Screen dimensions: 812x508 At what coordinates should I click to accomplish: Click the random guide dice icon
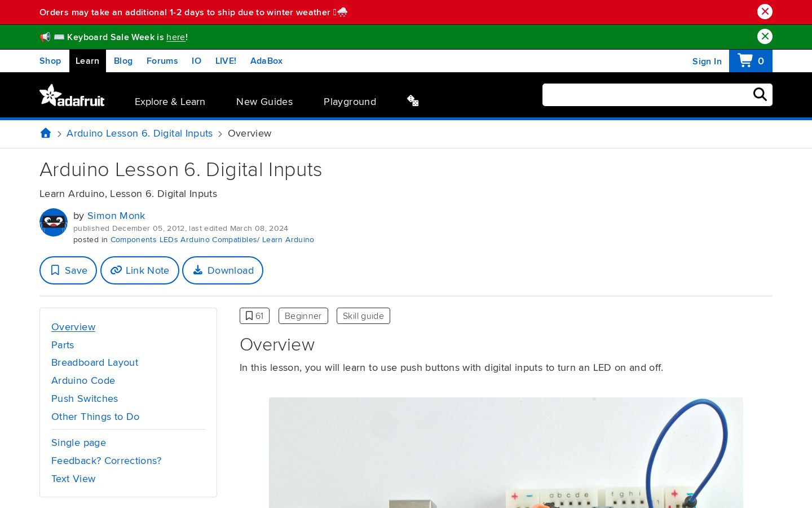coord(413,100)
